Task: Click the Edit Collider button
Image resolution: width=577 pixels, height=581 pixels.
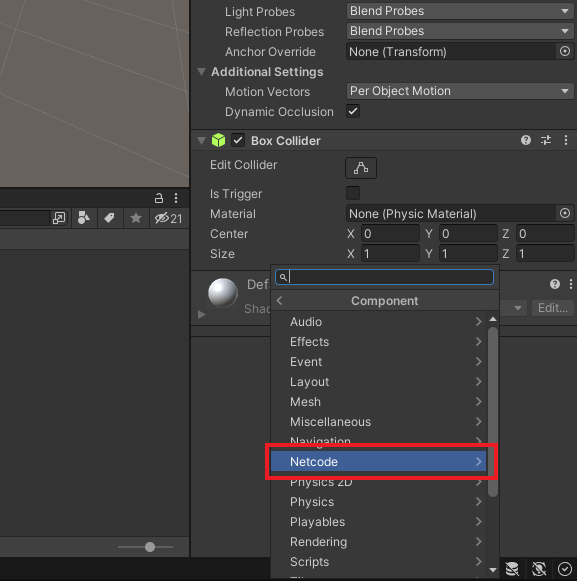Action: tap(361, 168)
